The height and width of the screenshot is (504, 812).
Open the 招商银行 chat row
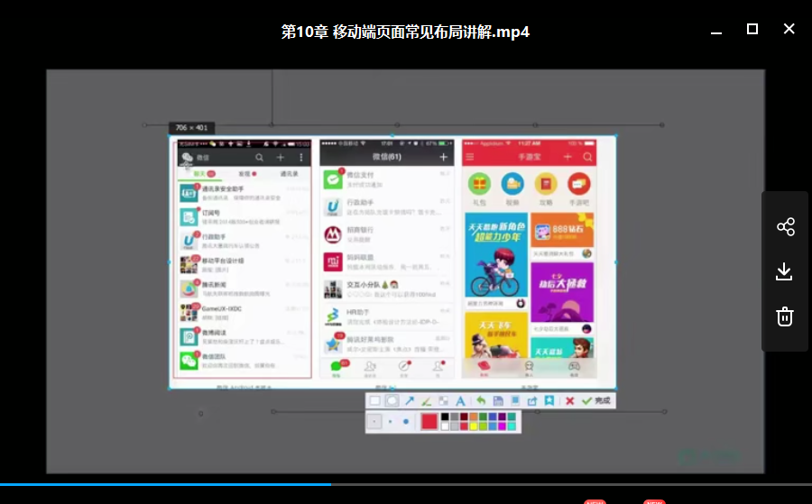click(387, 234)
